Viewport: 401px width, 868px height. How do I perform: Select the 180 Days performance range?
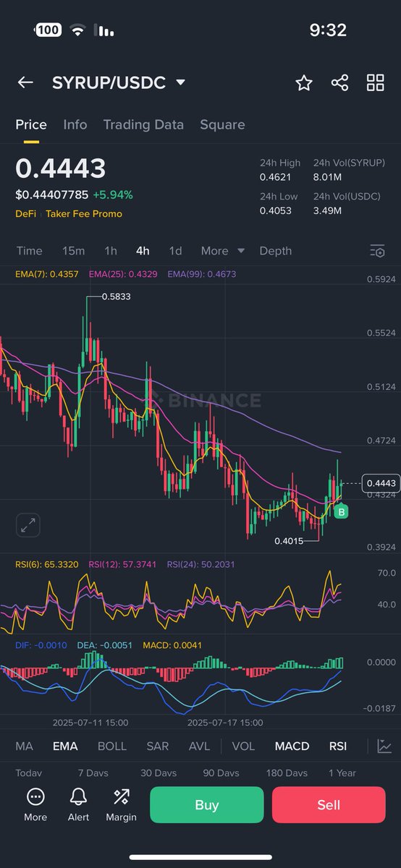287,773
